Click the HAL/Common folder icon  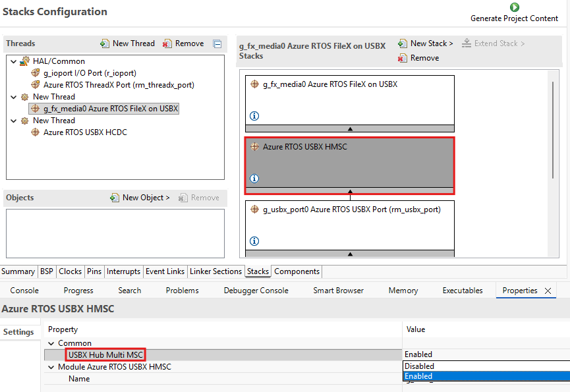point(25,61)
